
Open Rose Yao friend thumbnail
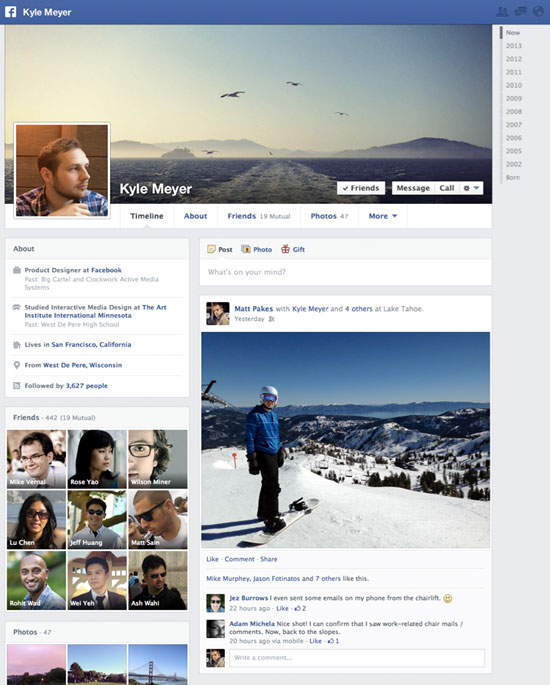(97, 459)
